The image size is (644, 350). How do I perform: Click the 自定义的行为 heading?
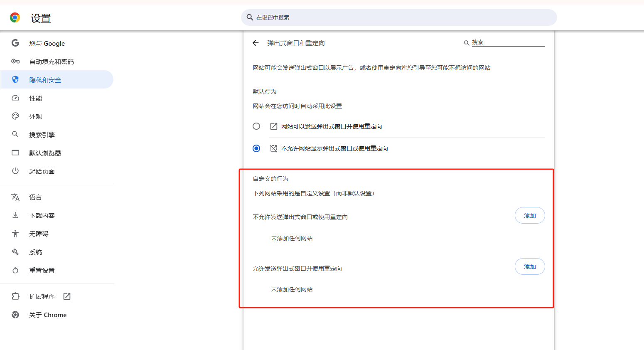coord(270,179)
